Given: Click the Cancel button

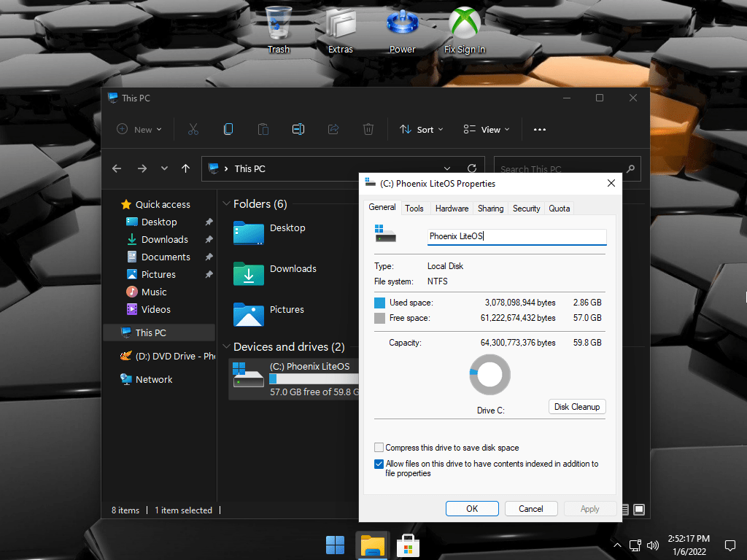Looking at the screenshot, I should [x=531, y=508].
